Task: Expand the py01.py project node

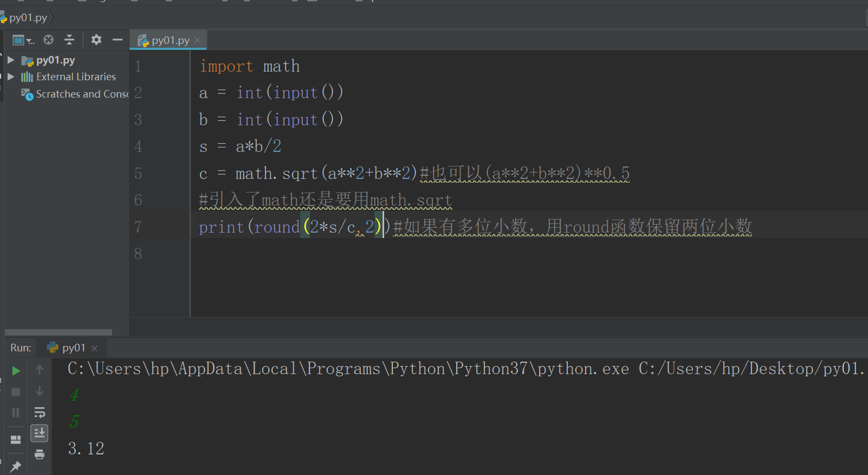Action: coord(11,60)
